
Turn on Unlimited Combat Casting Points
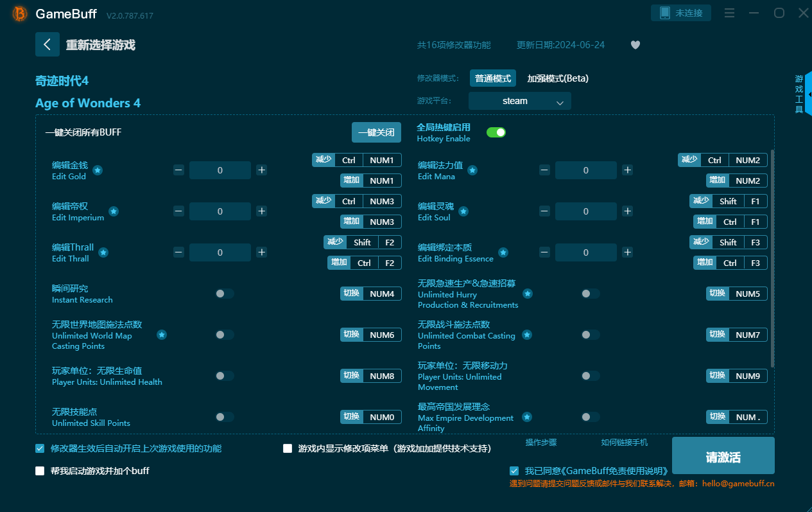tap(590, 335)
